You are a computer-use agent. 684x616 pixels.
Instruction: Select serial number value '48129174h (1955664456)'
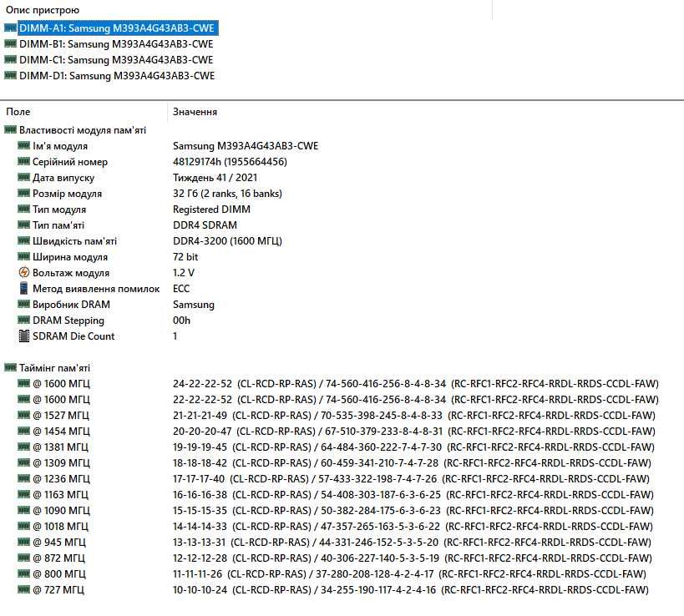(230, 162)
